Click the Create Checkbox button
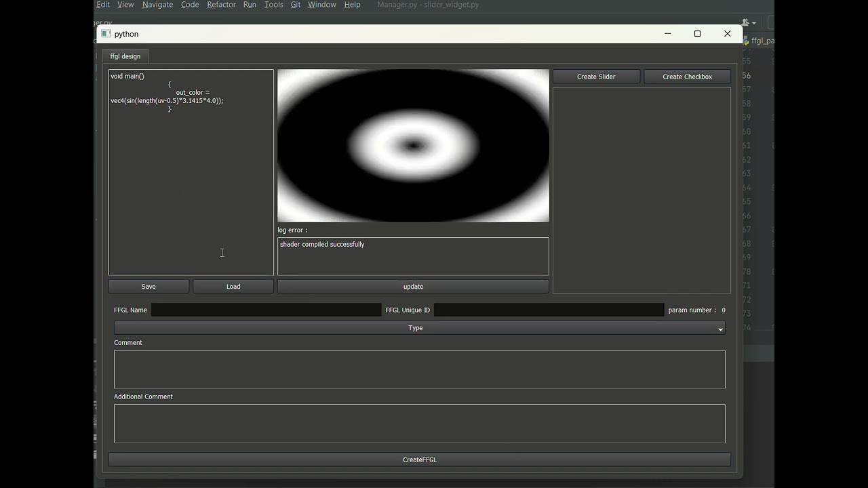Image resolution: width=868 pixels, height=488 pixels. point(687,77)
